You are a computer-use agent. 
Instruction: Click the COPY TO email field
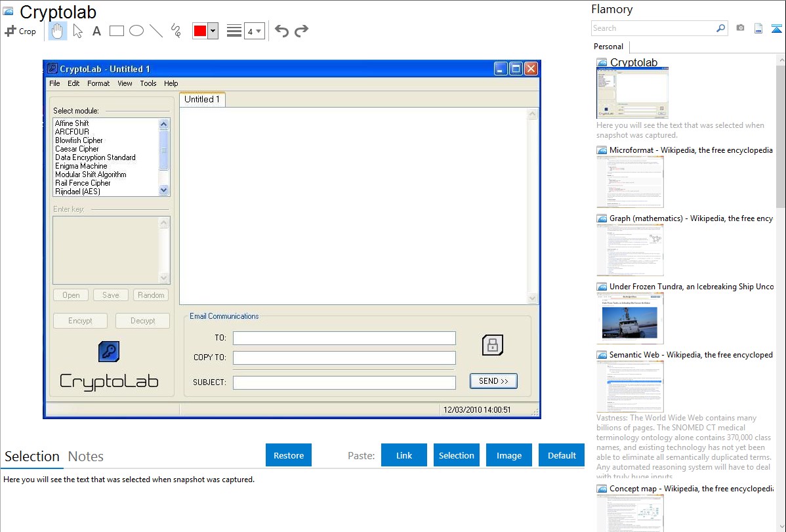pos(344,358)
